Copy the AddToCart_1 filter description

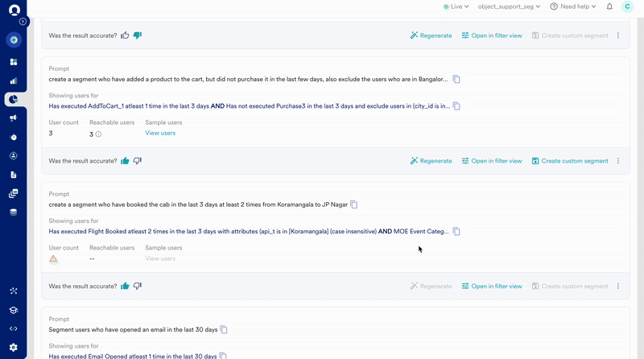pyautogui.click(x=456, y=106)
